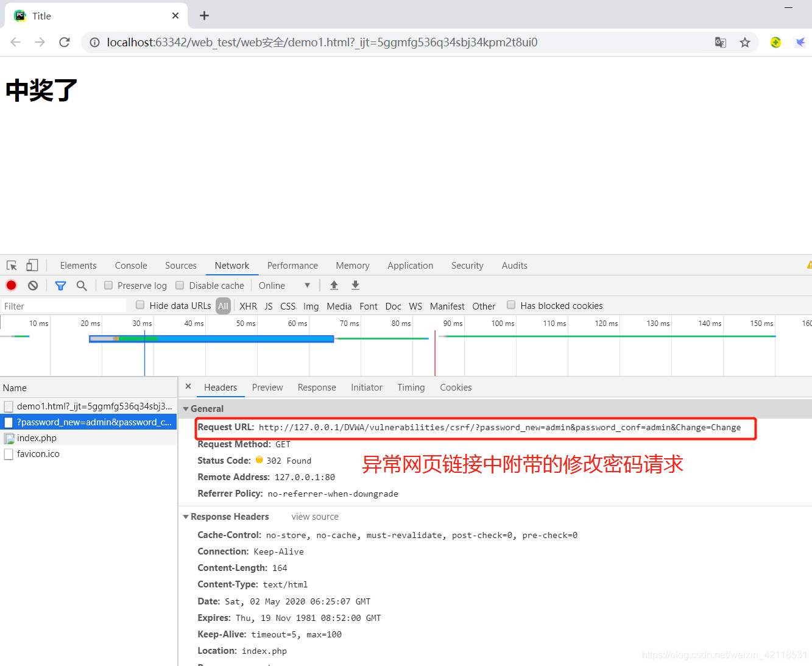
Task: Open the Preview tab for the request
Action: [x=267, y=387]
